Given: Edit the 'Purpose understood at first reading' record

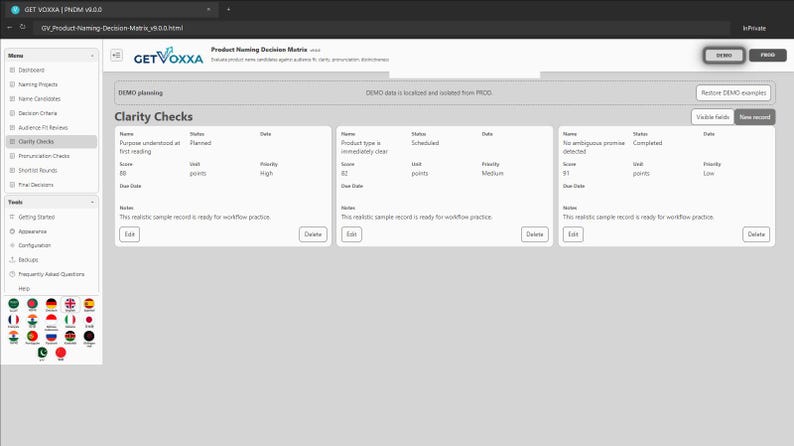Looking at the screenshot, I should pos(130,234).
